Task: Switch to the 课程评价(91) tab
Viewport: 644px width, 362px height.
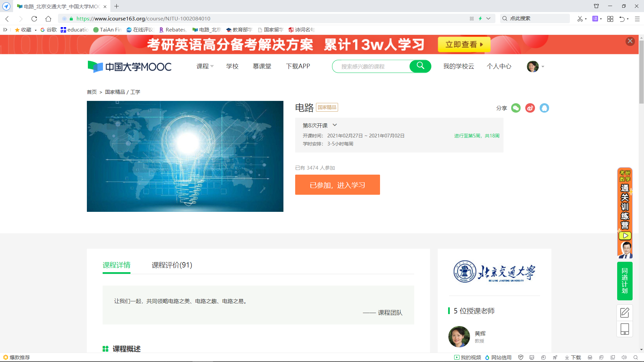Action: click(x=172, y=265)
